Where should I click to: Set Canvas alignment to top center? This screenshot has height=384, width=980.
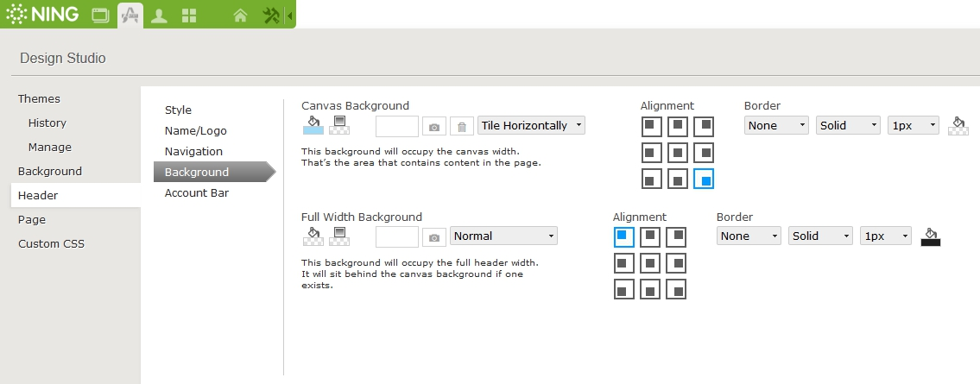[x=678, y=126]
